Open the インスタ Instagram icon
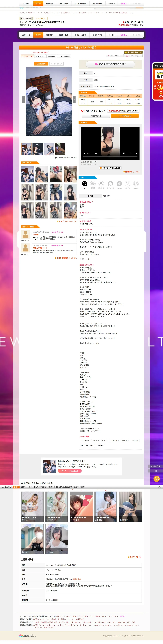This screenshot has height=644, width=163. pos(127,183)
